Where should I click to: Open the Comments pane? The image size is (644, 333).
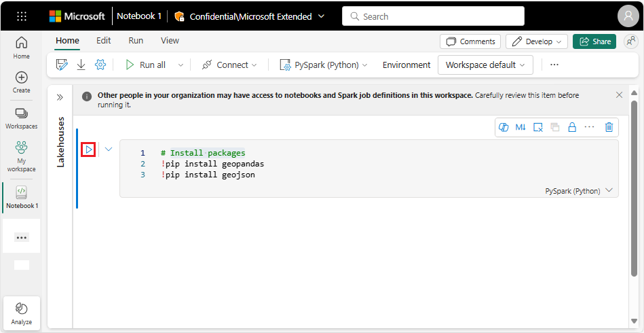click(470, 41)
